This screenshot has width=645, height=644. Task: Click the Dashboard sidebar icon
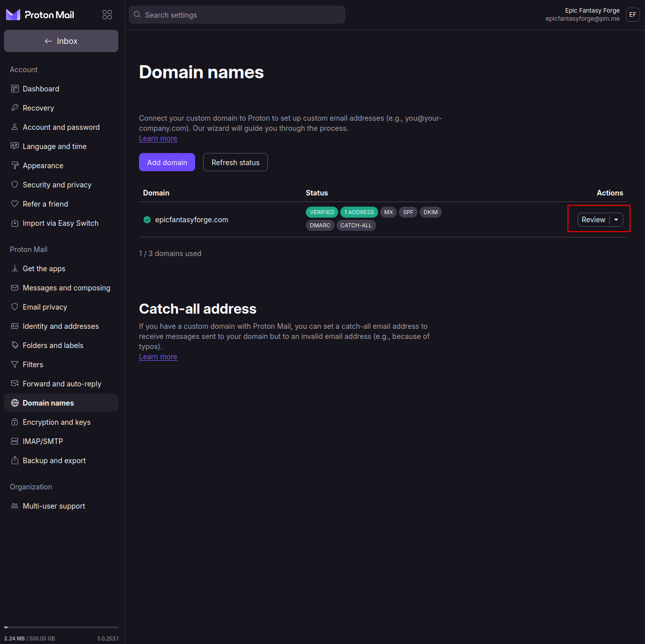click(x=15, y=89)
